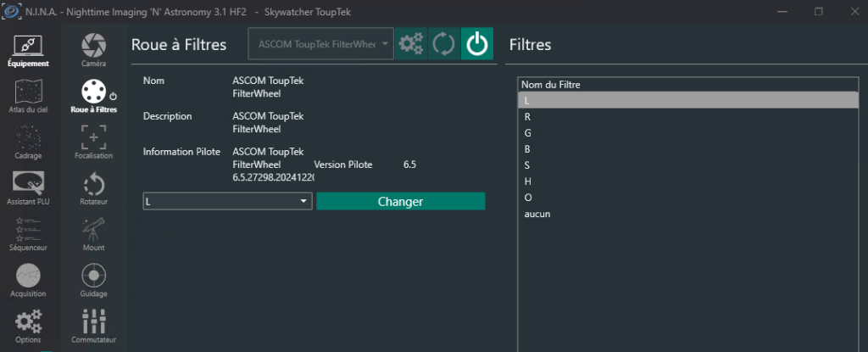The width and height of the screenshot is (868, 352).
Task: Open Atlas du ciel sky atlas
Action: click(28, 97)
